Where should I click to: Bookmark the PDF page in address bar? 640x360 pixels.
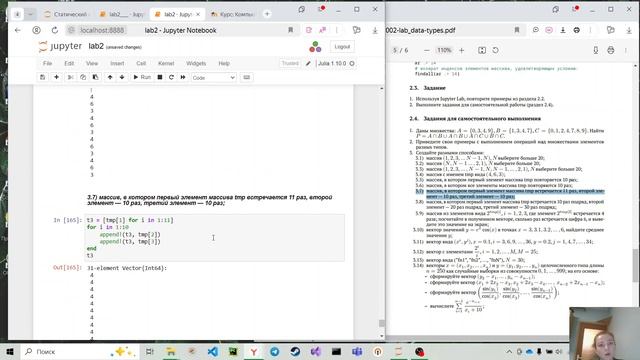[x=517, y=30]
